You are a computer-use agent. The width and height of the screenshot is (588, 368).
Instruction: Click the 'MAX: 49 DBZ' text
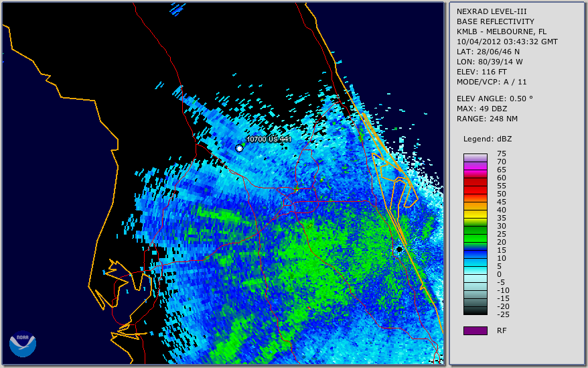tap(482, 109)
